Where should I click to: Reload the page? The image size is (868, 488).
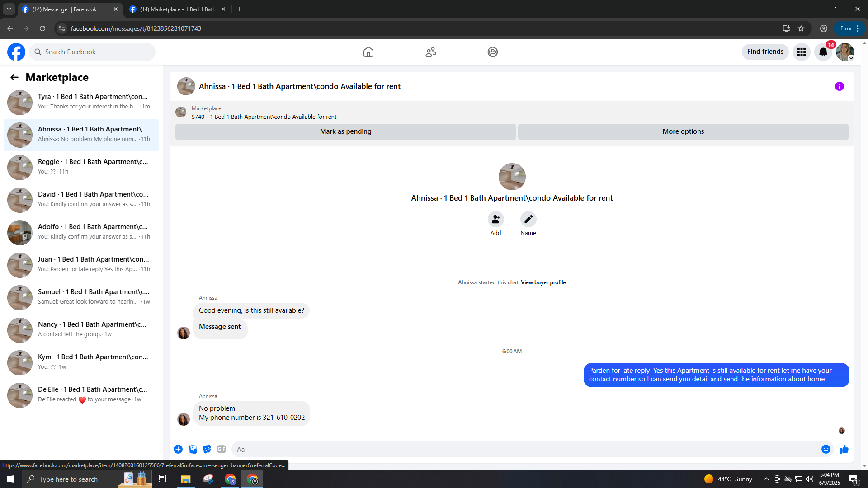[x=42, y=28]
